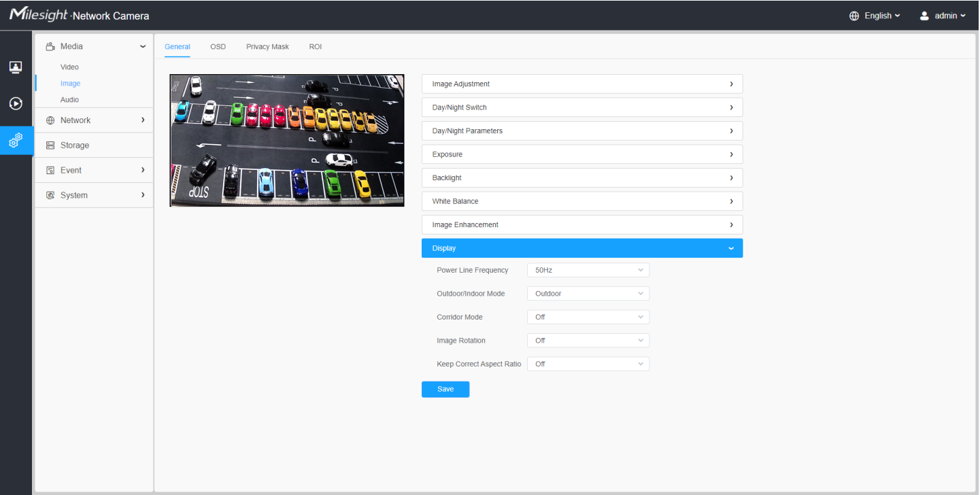This screenshot has width=980, height=495.
Task: Expand the System menu section
Action: click(x=94, y=195)
